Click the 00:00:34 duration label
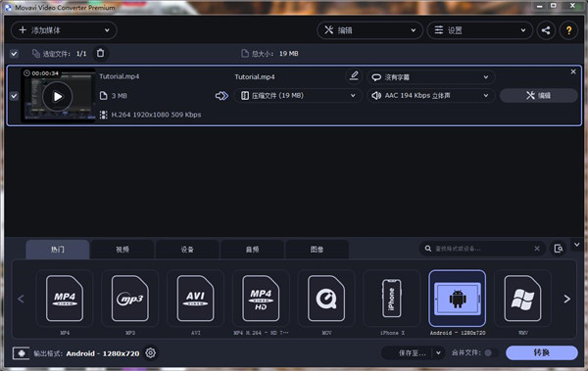This screenshot has height=371, width=588. pos(45,73)
